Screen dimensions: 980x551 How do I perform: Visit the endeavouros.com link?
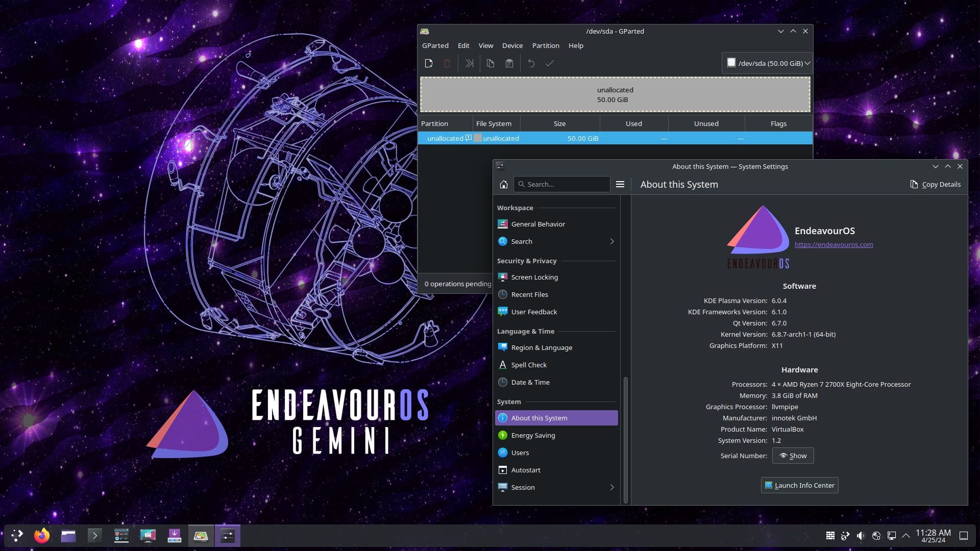(x=834, y=244)
